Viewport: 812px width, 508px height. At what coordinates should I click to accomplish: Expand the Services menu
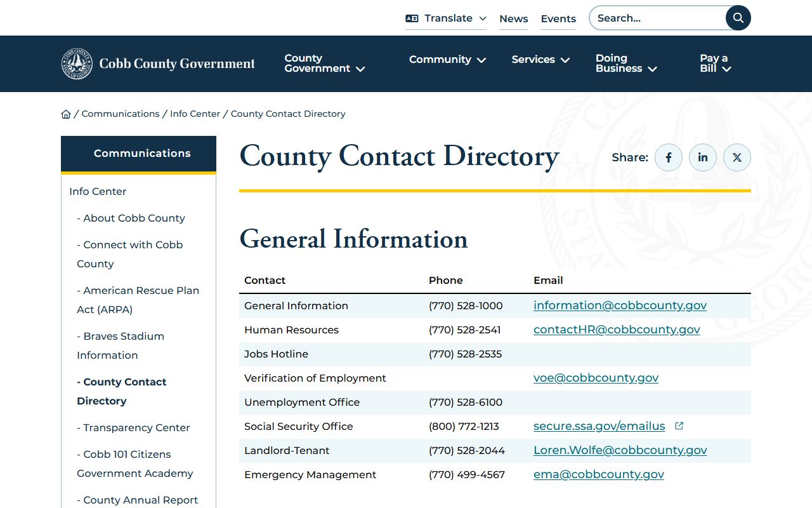pos(540,60)
